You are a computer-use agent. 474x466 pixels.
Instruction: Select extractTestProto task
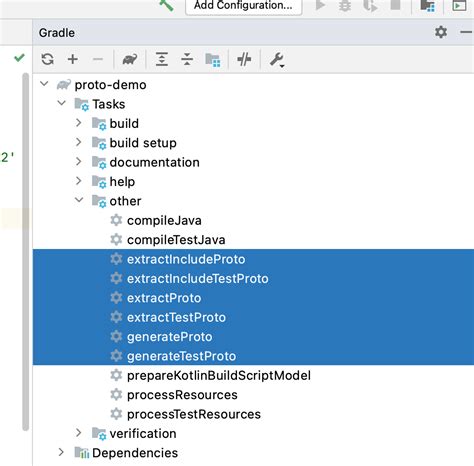coord(253,317)
